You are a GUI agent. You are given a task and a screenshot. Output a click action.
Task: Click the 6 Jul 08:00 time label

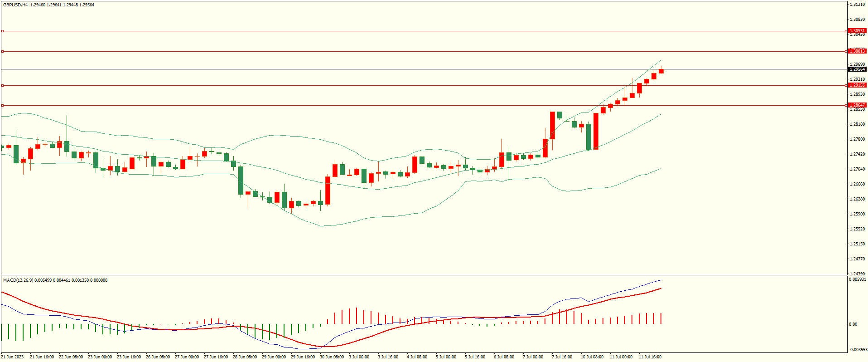click(x=504, y=357)
